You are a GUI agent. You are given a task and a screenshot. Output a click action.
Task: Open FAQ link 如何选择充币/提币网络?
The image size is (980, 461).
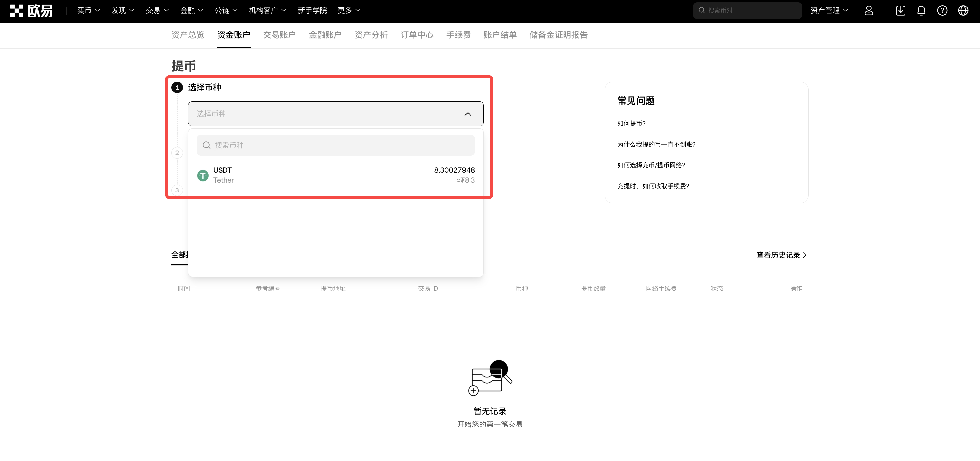tap(651, 165)
